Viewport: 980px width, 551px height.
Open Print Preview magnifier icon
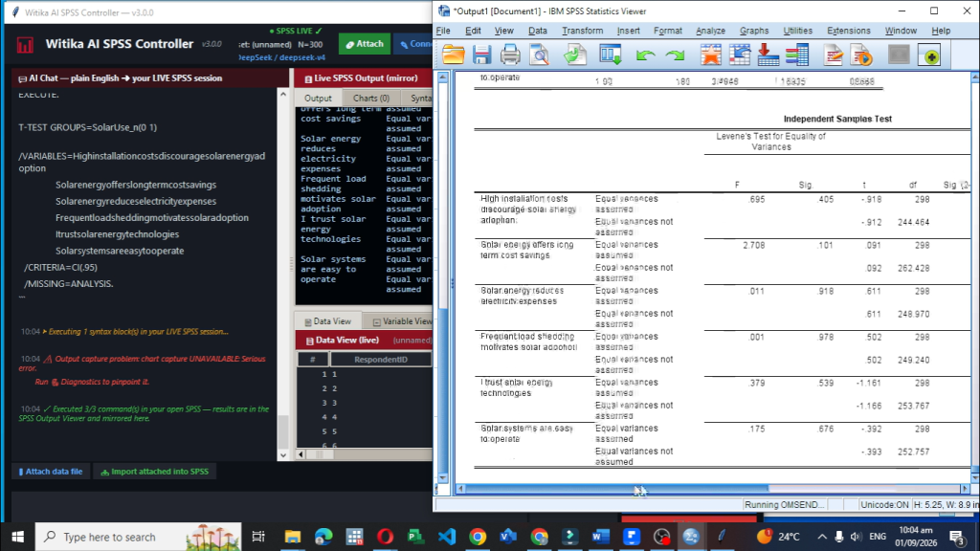click(540, 55)
